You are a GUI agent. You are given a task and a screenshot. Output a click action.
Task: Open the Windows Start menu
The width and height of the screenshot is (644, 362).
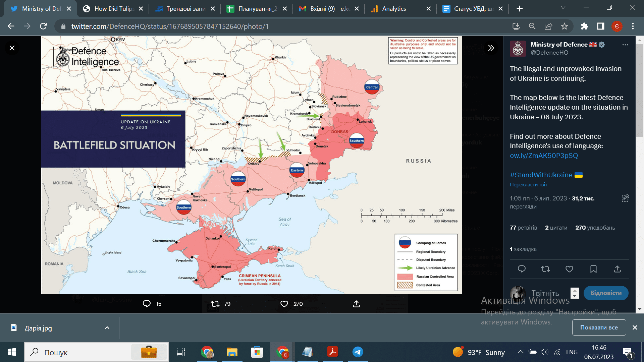[12, 352]
